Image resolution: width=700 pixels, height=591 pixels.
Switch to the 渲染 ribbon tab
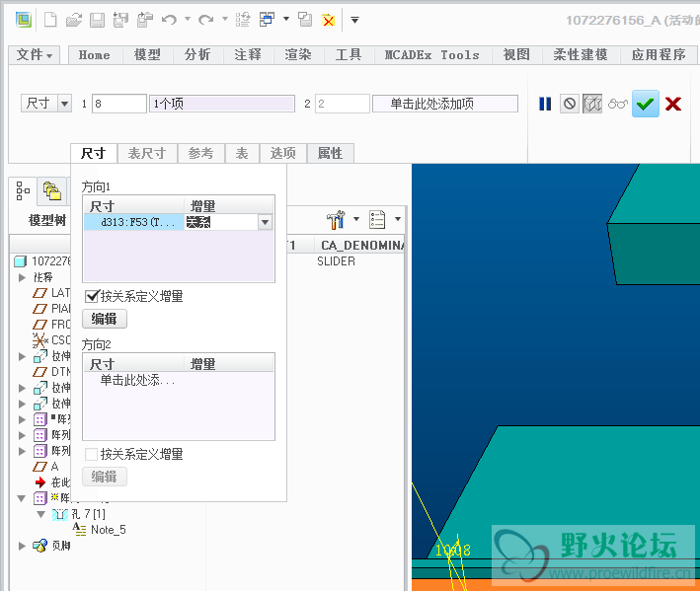click(298, 55)
